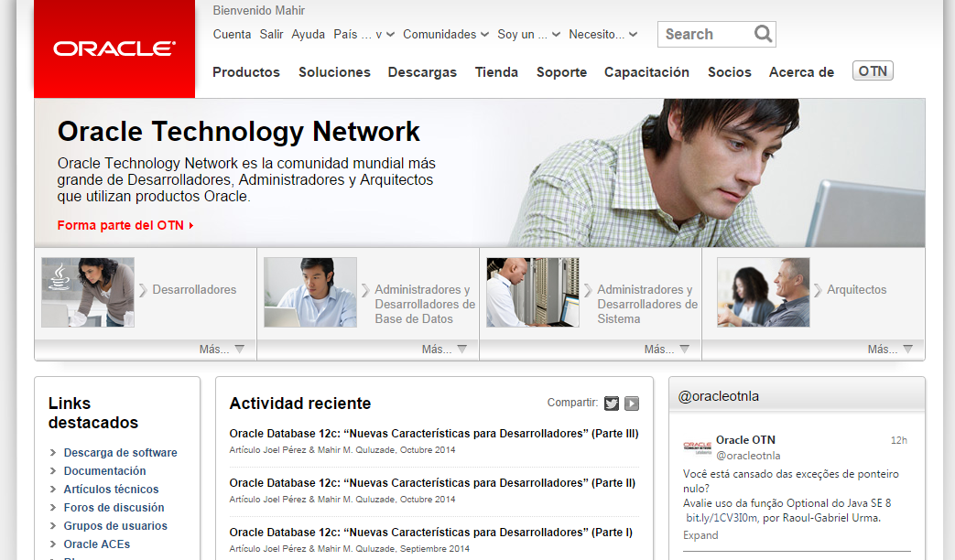Image resolution: width=955 pixels, height=560 pixels.
Task: Click Expand under the tweet
Action: click(700, 535)
